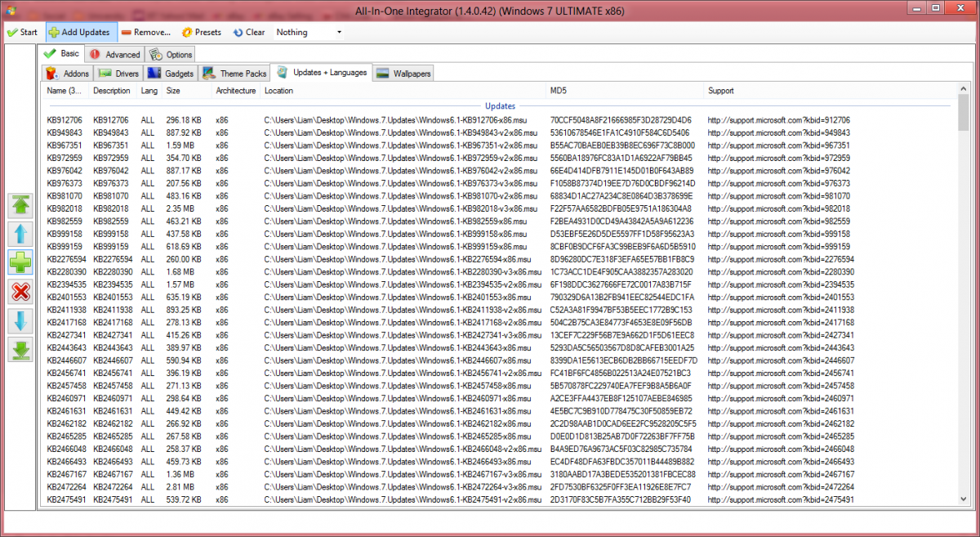Click the Start button in the toolbar
Screen dimensions: 980x537
23,33
